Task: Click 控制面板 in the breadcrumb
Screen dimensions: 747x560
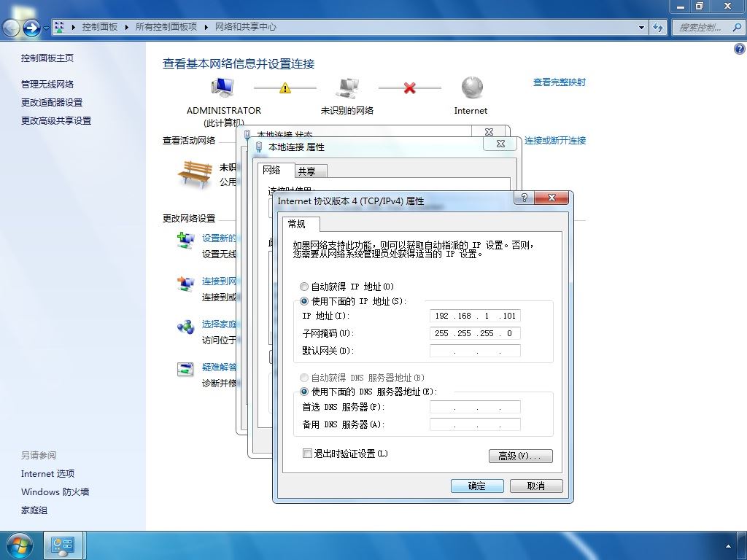Action: (x=99, y=27)
